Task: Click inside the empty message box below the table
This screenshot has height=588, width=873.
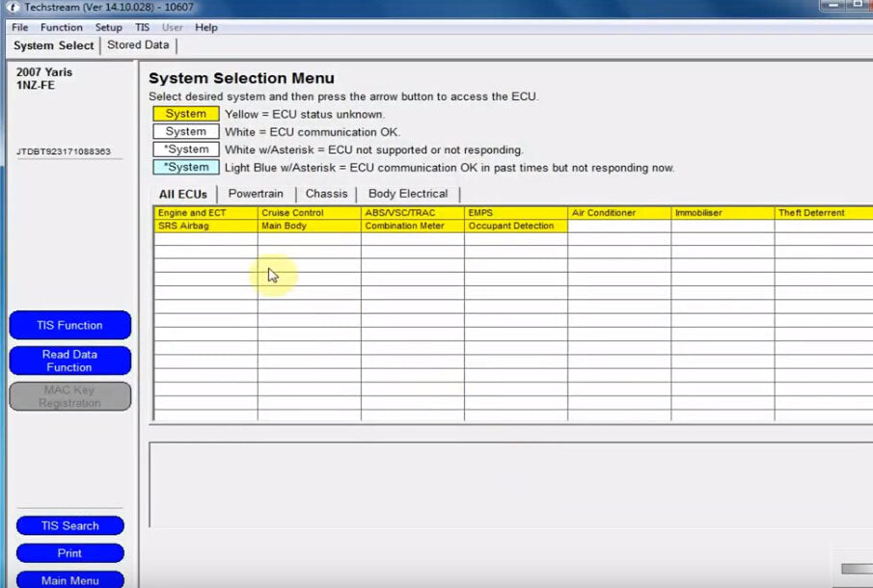Action: tap(511, 485)
